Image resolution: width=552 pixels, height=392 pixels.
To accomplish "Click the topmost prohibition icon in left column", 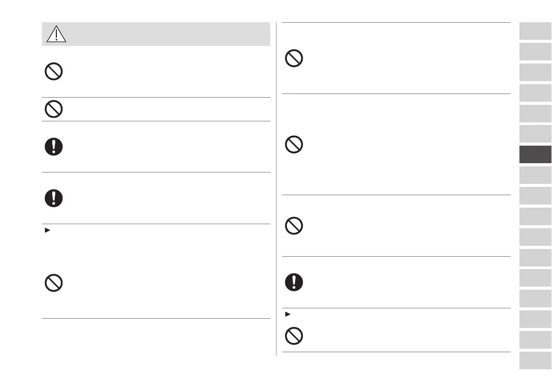I will click(x=54, y=71).
